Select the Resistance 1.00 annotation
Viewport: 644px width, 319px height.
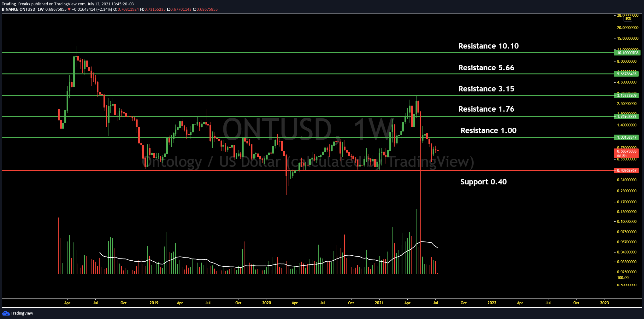[x=488, y=130]
